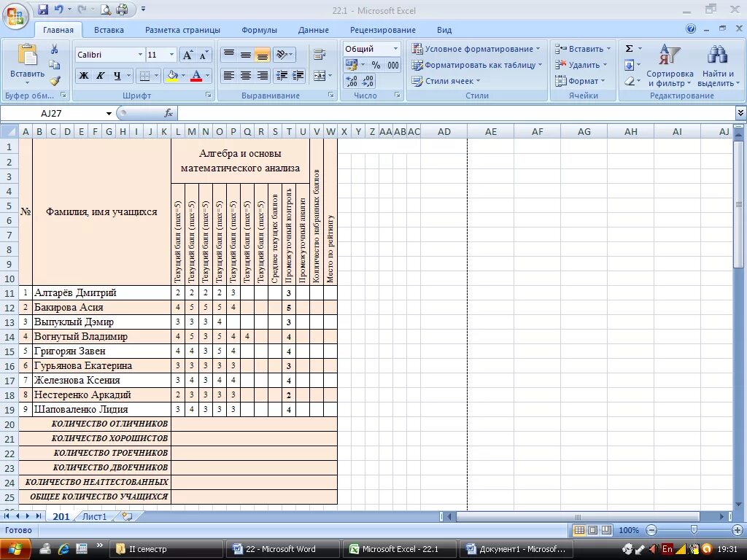Click the Удалить cells button
Screen dimensions: 747x560
tap(581, 65)
